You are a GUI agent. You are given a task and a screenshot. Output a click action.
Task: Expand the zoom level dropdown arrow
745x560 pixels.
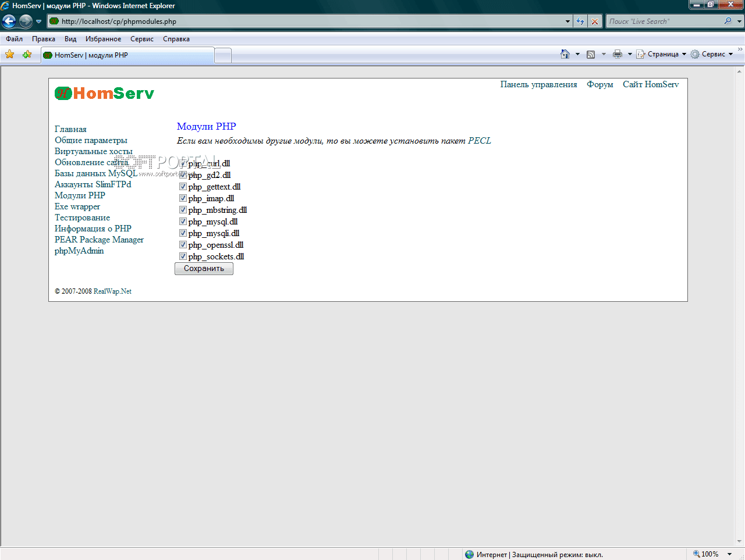point(729,554)
